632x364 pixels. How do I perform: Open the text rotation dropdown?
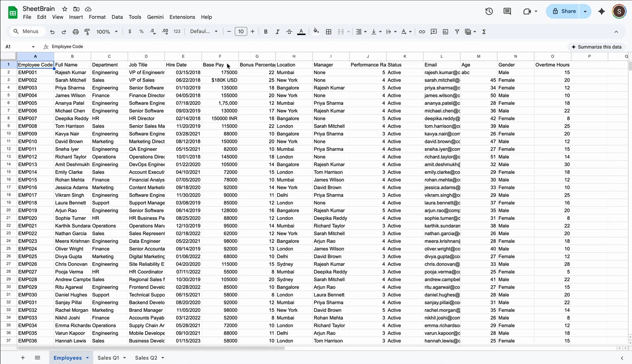pyautogui.click(x=406, y=32)
